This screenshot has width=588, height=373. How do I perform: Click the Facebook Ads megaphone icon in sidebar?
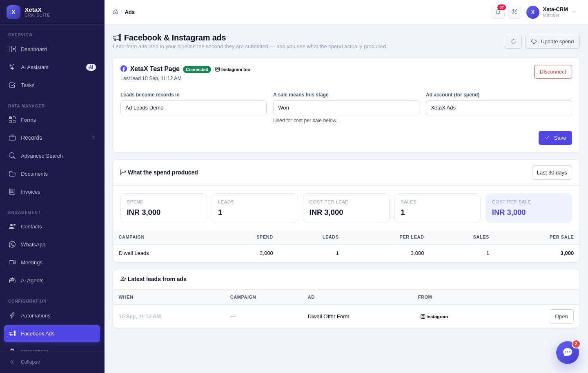click(12, 333)
